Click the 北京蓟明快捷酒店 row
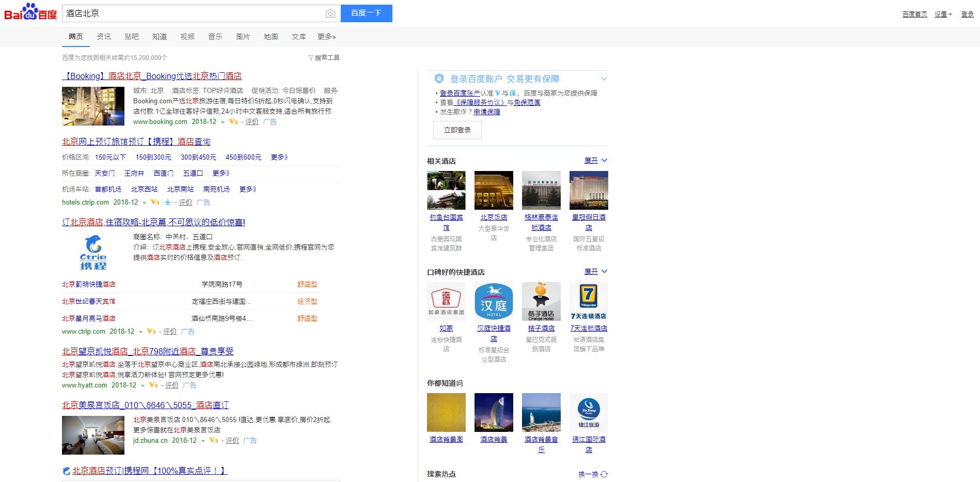Viewport: 980px width, 482px height. click(x=191, y=285)
